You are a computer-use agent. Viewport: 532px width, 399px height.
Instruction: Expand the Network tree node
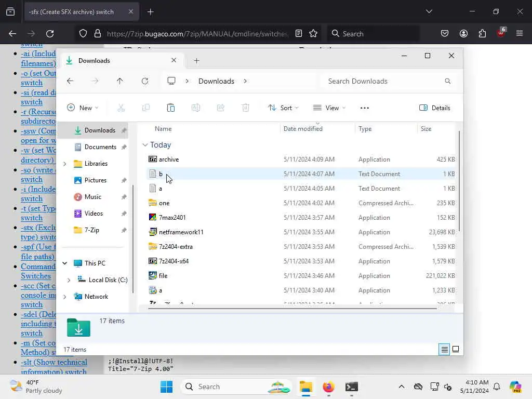pyautogui.click(x=65, y=297)
